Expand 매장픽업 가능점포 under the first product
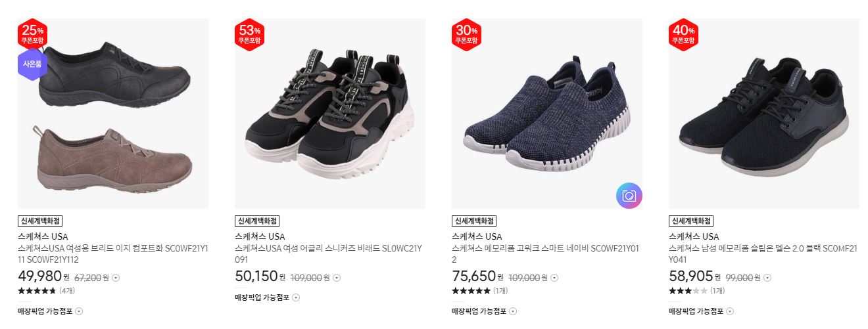This screenshot has width=868, height=329. pos(51,311)
